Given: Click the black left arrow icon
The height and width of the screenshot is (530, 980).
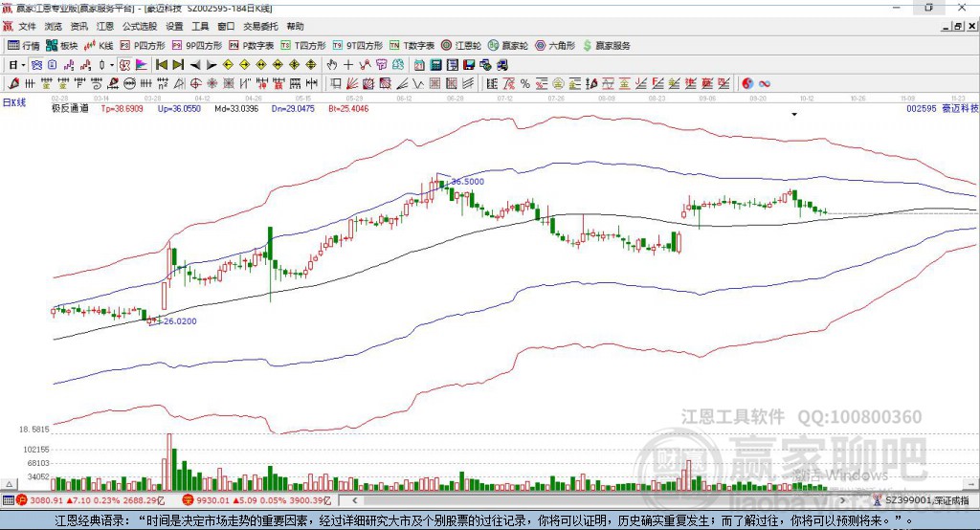Looking at the screenshot, I should [x=195, y=65].
